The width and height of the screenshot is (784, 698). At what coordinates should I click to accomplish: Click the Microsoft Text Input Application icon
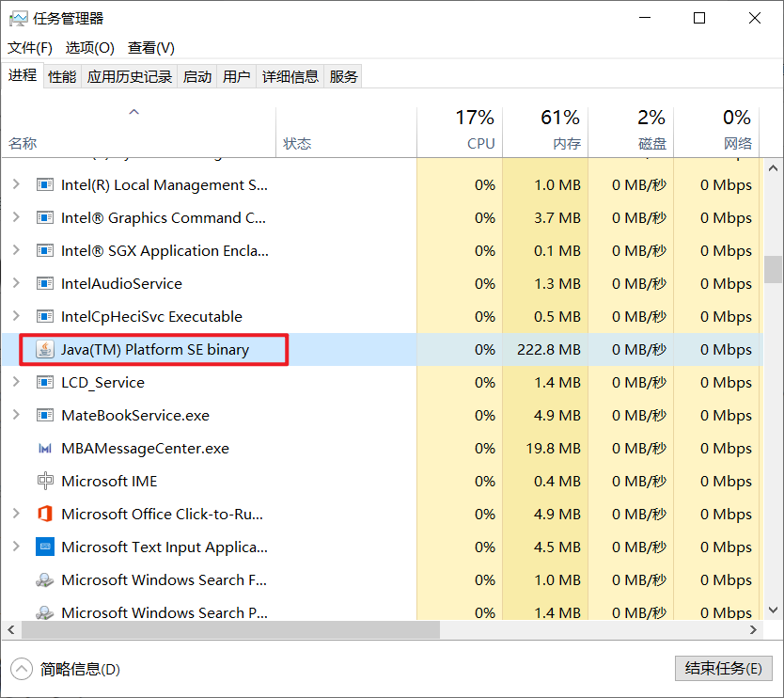pos(45,547)
